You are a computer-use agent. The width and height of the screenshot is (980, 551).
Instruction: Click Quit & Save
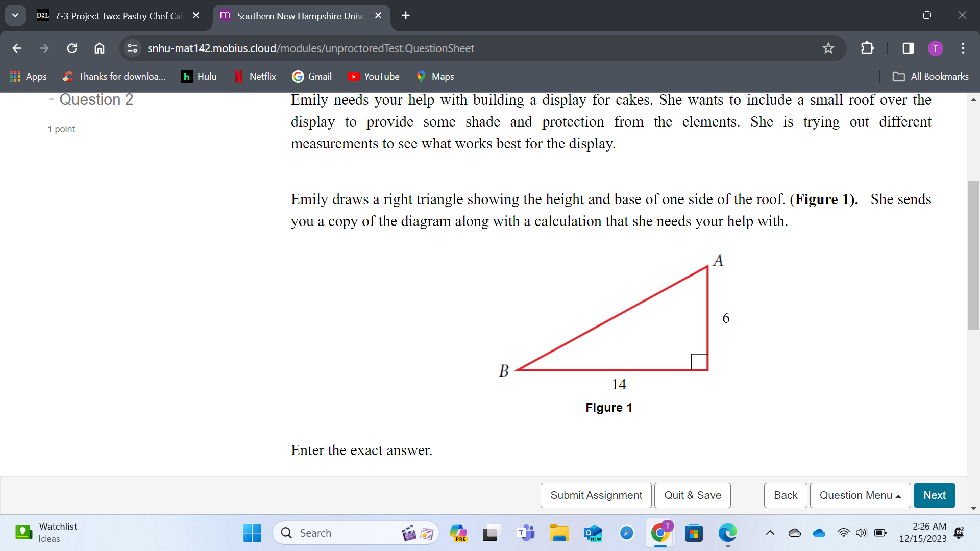[692, 495]
